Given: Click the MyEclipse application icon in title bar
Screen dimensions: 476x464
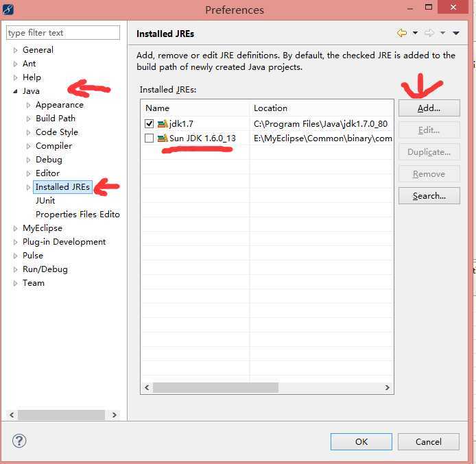Looking at the screenshot, I should point(8,10).
